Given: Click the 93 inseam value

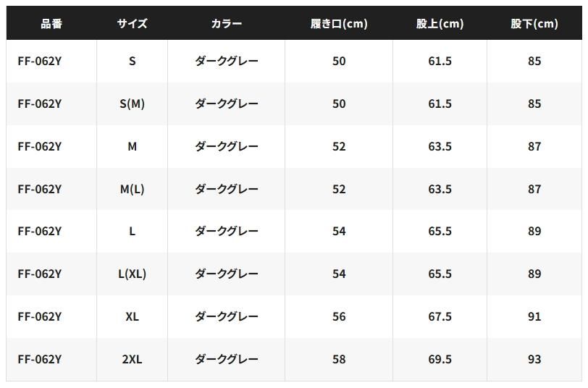Looking at the screenshot, I should point(534,360).
